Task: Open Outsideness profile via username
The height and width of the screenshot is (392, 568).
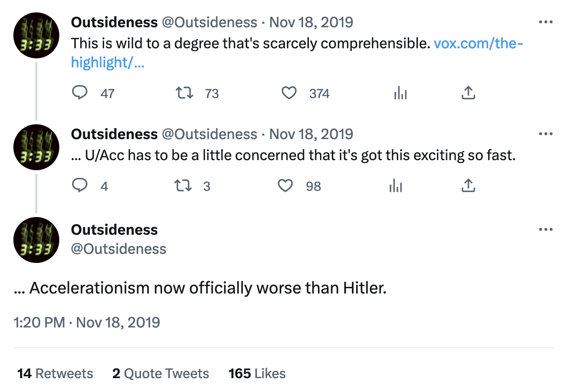Action: coord(119,249)
